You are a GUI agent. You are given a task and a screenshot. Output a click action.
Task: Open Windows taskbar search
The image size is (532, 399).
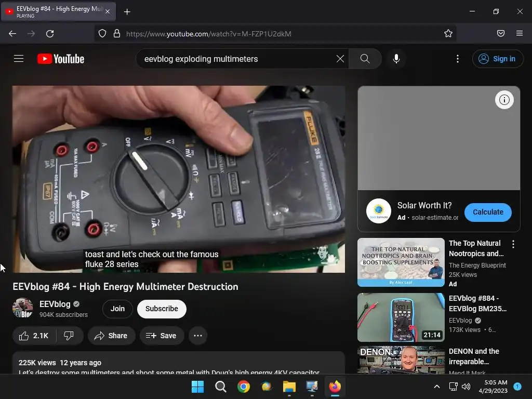pos(220,387)
